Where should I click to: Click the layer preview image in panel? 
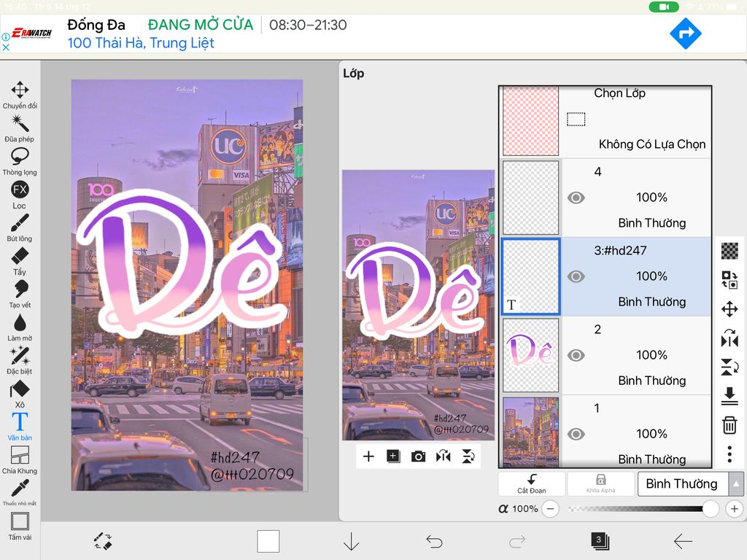(418, 306)
